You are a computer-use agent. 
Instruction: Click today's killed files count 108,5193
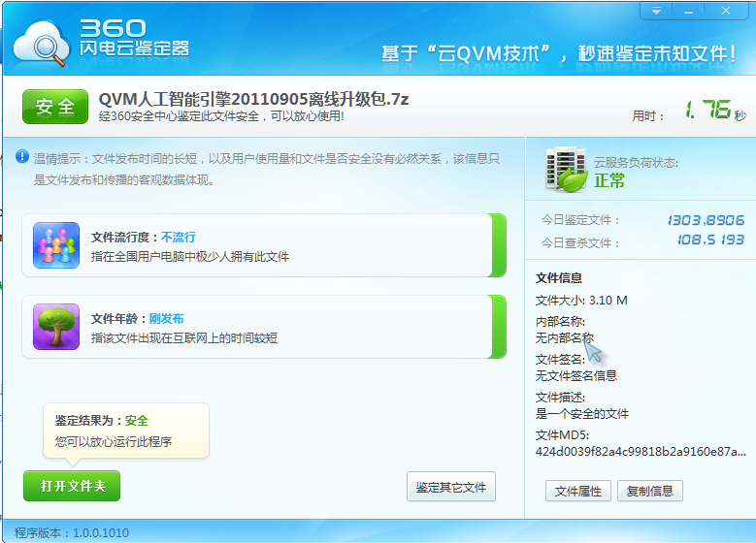coord(710,240)
